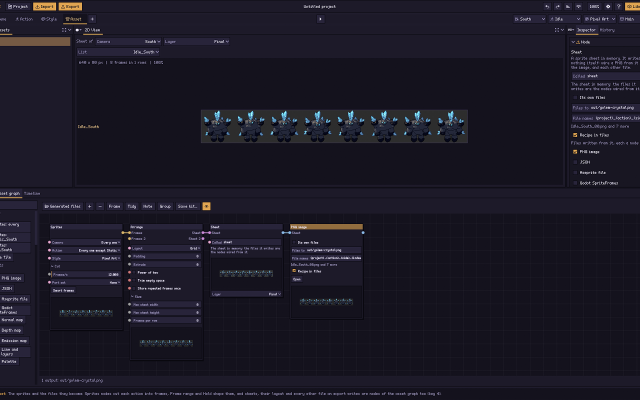The height and width of the screenshot is (400, 640).
Task: Enable the Godot SpriteFrames checkbox in the Inspector
Action: 575,183
